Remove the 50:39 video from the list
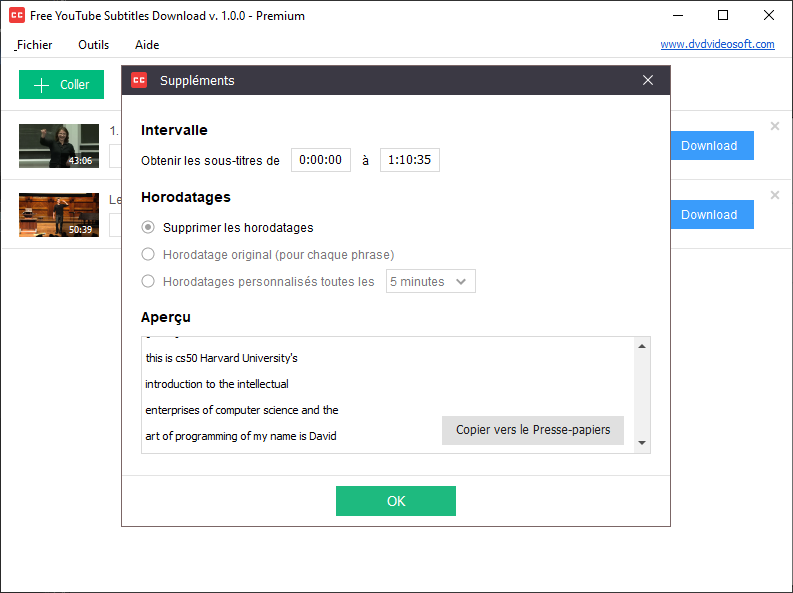This screenshot has height=593, width=793. pos(774,195)
